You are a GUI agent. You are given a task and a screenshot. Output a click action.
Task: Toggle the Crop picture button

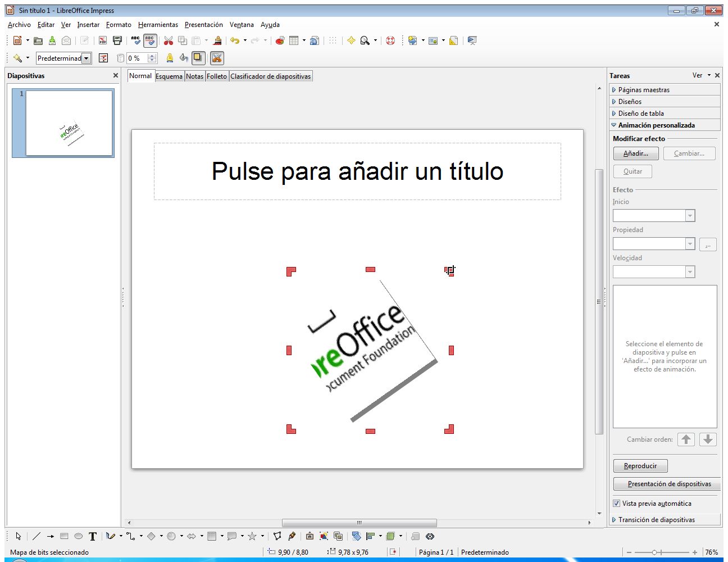coord(217,58)
